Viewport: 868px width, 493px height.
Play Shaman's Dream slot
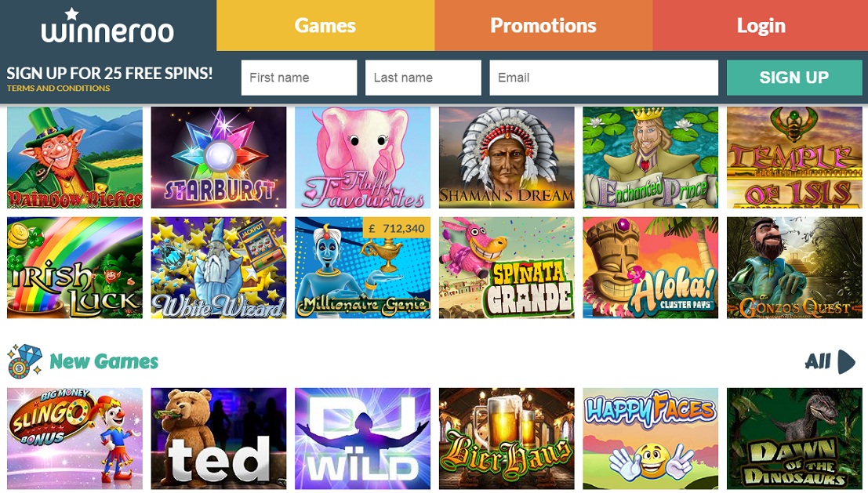click(507, 158)
